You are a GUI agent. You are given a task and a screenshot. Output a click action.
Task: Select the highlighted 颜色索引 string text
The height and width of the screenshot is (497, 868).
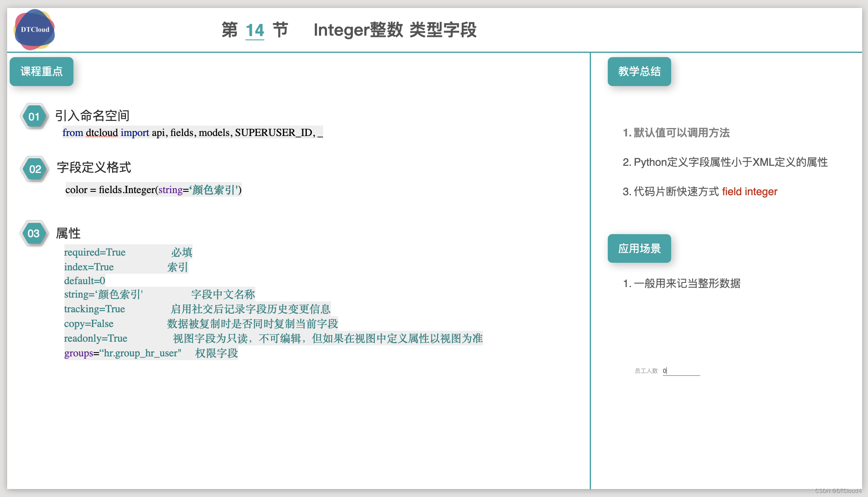click(x=214, y=190)
